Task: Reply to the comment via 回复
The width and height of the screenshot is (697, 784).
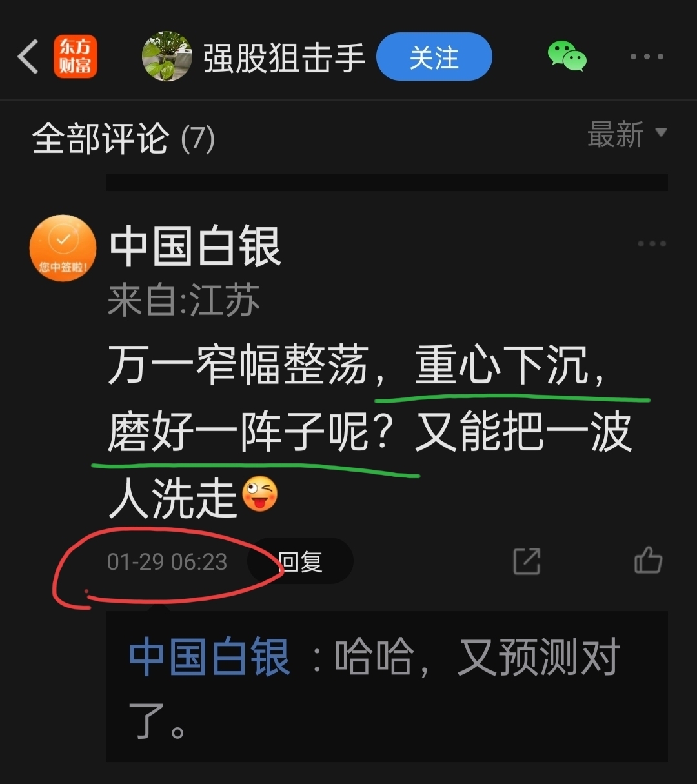Action: click(x=300, y=561)
